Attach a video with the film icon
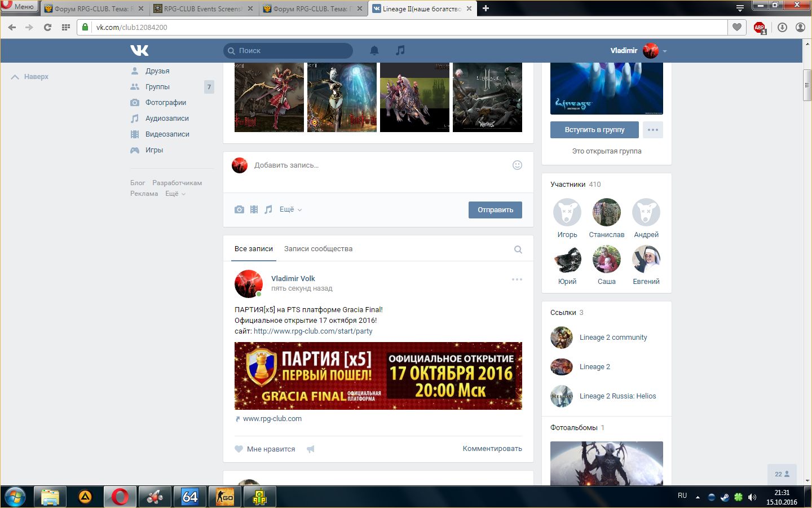Screen dimensions: 812x508 point(254,209)
